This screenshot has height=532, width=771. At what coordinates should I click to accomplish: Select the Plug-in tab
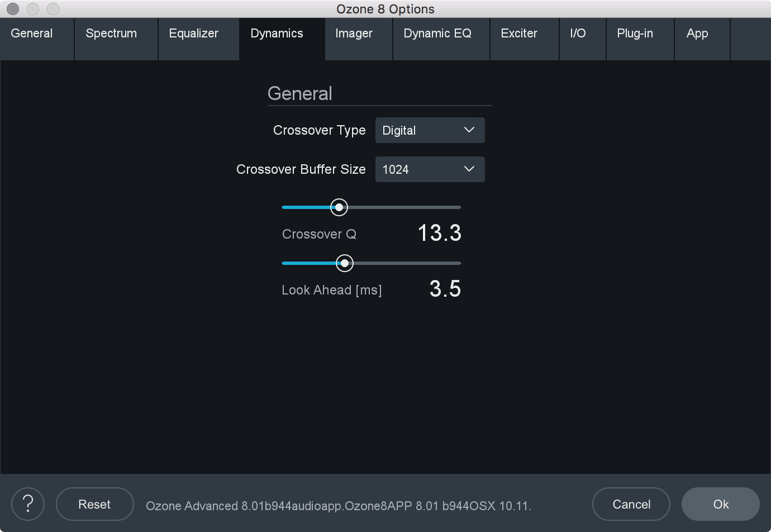640,39
